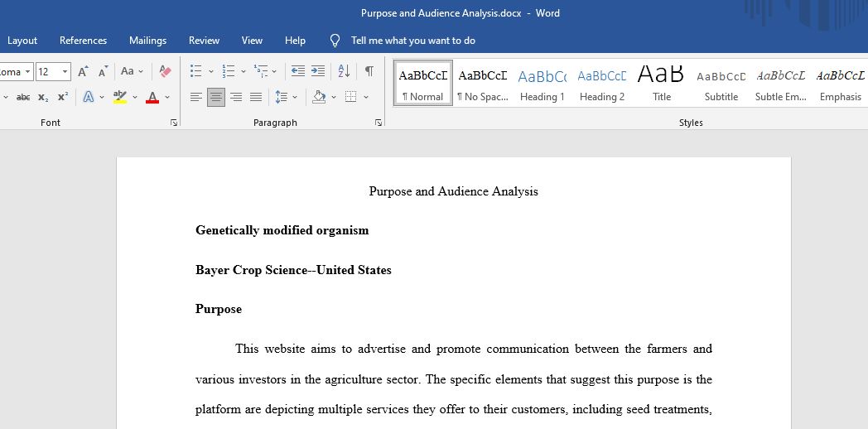Insert bulleted list
This screenshot has width=868, height=429.
tap(195, 71)
